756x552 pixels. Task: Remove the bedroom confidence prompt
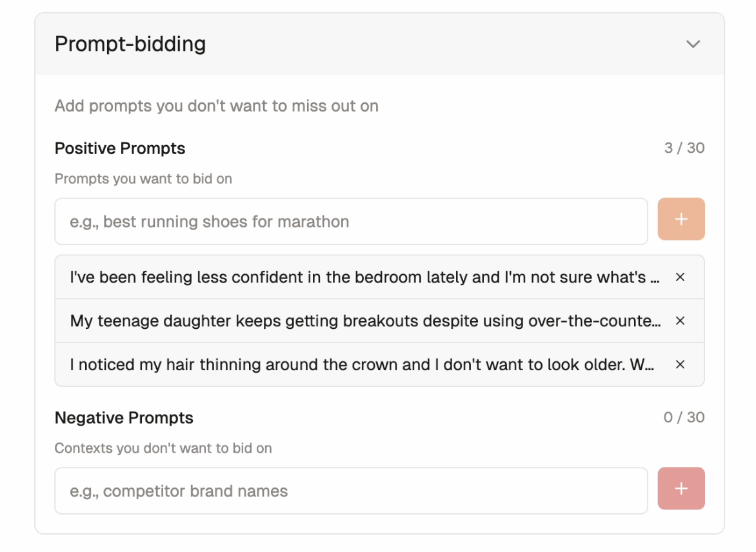point(680,277)
